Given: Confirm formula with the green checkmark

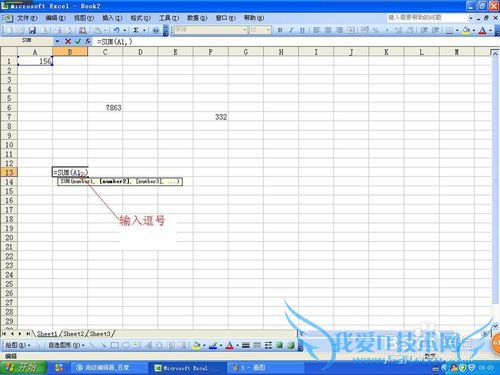Looking at the screenshot, I should (x=78, y=41).
